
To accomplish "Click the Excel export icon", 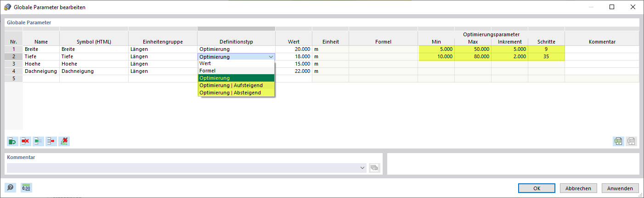I will coord(618,141).
